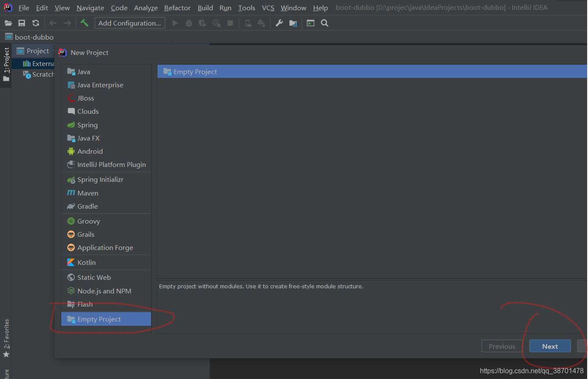
Task: Open the Window menu
Action: point(294,8)
